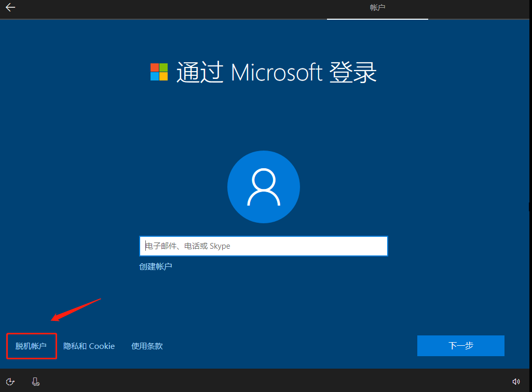This screenshot has height=392, width=532.
Task: Click the input method icon in bottom bar
Action: (36, 382)
